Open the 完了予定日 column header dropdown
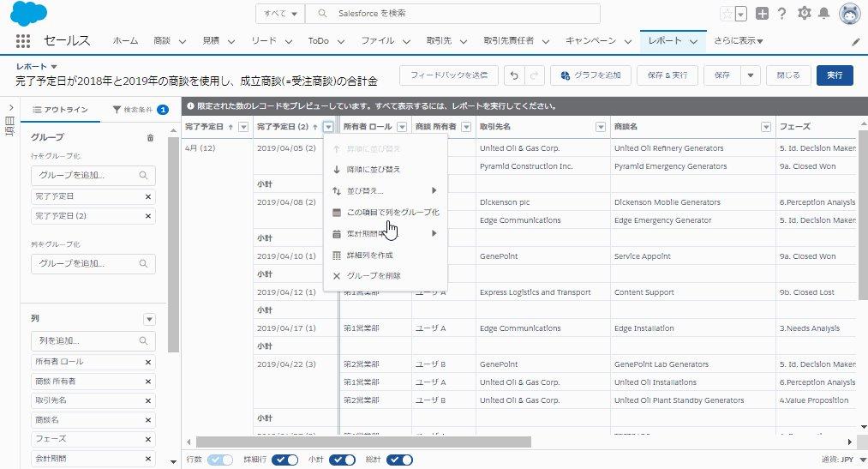The width and height of the screenshot is (868, 469). (242, 128)
